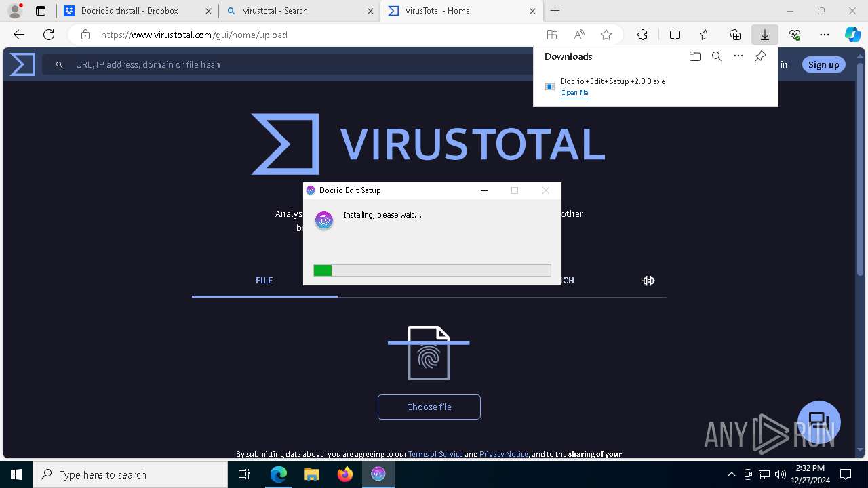Minimize the Docrio Edit Setup window
Screen dimensions: 868x488
pos(484,190)
